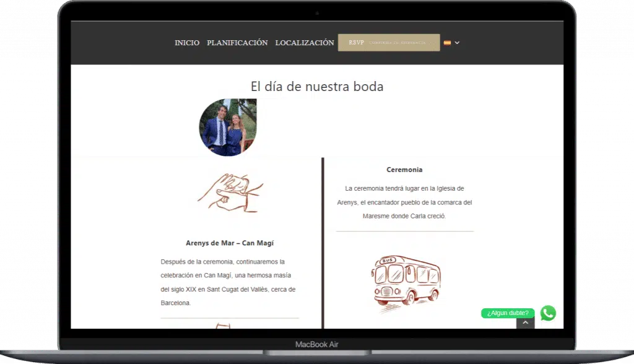
Task: Go to the PLANIFICACIÓN section
Action: tap(237, 43)
